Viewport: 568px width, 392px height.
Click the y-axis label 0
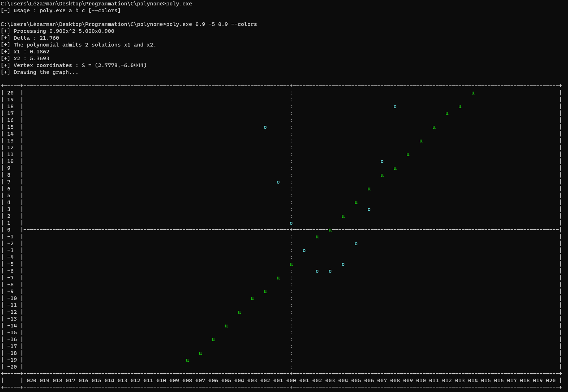[9, 230]
